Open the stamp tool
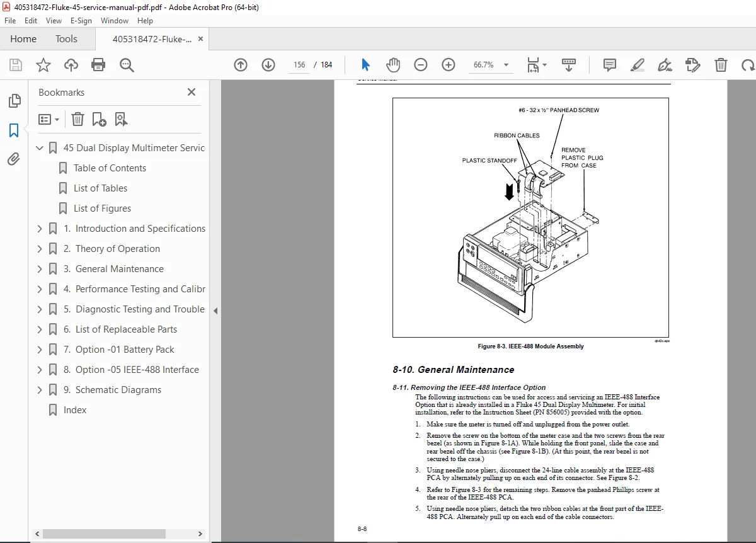 [693, 65]
